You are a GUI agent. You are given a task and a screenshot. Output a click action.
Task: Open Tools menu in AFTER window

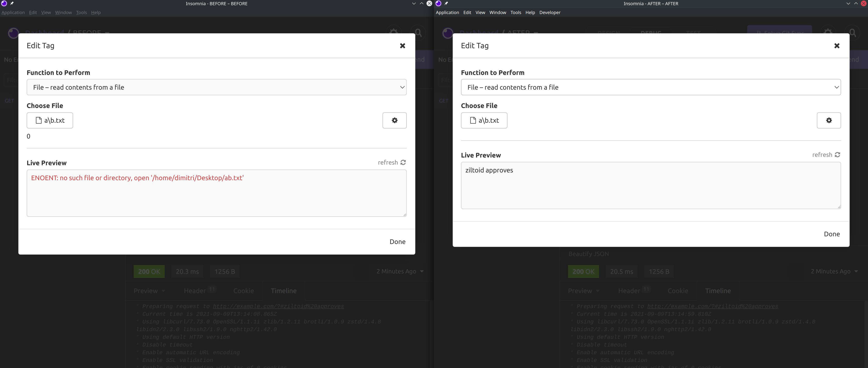click(x=516, y=12)
